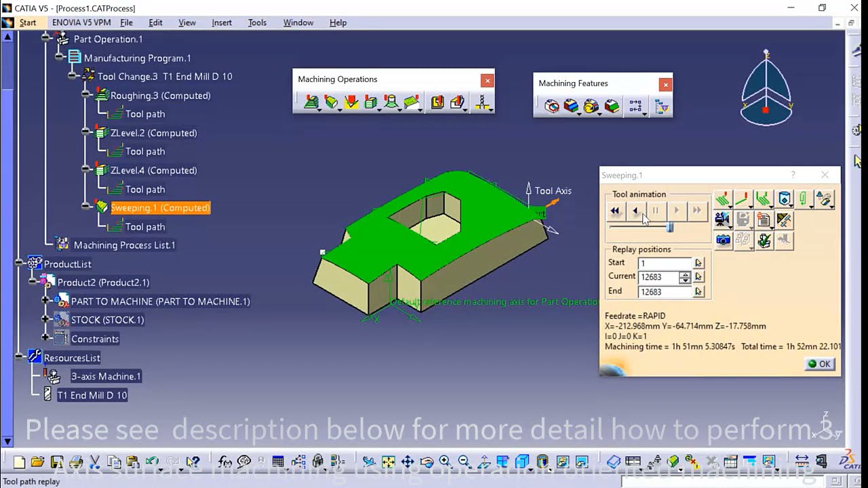Step the Current position spinner

(x=685, y=277)
